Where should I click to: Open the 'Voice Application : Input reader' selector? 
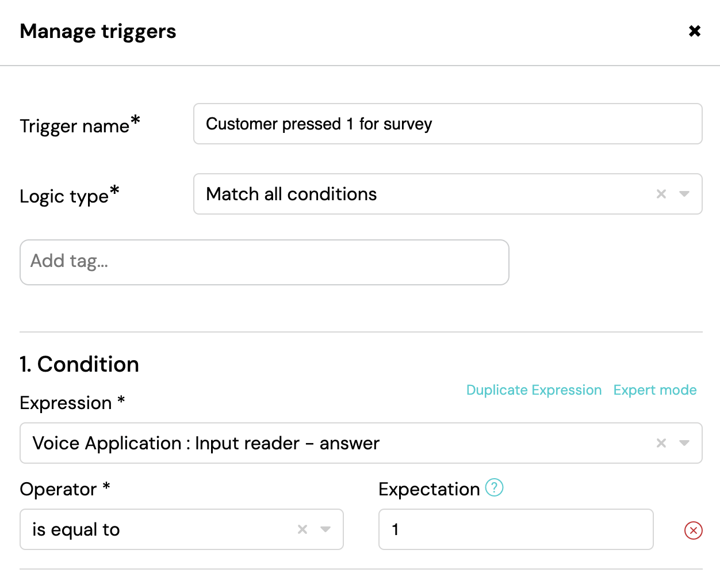361,443
